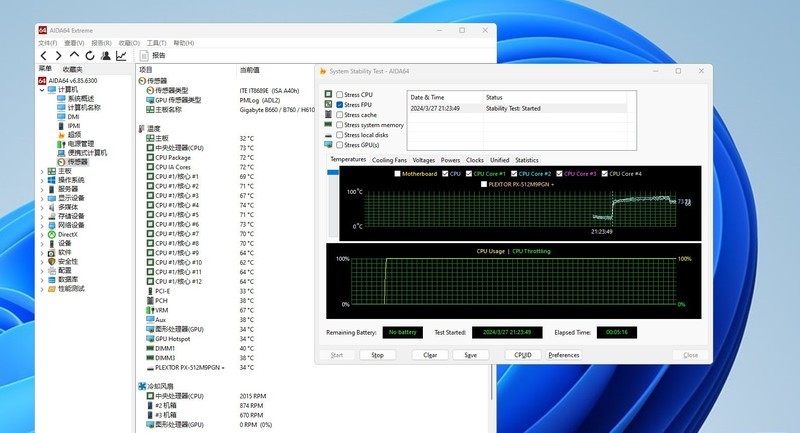800x433 pixels.
Task: Enable the Stress CPU checkbox
Action: [340, 95]
